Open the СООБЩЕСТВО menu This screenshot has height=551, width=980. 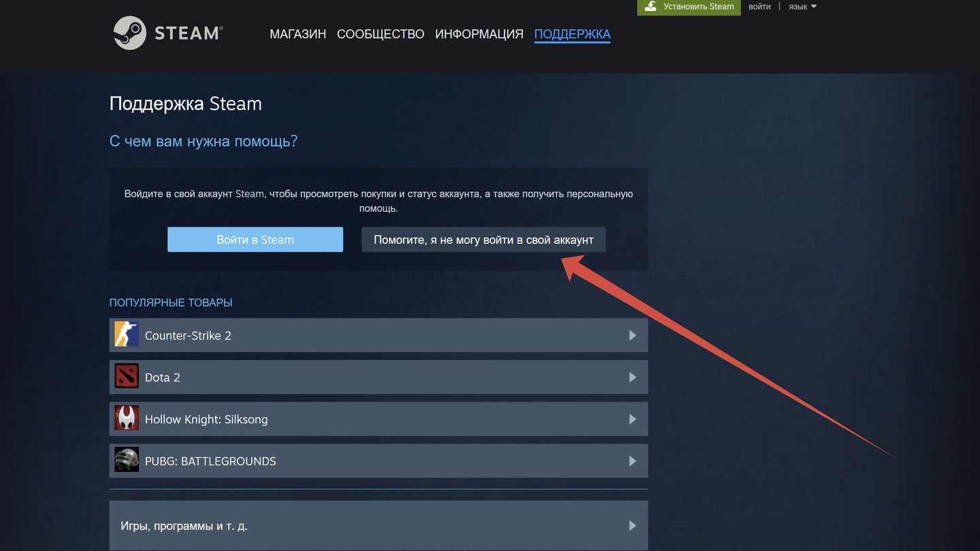[380, 34]
